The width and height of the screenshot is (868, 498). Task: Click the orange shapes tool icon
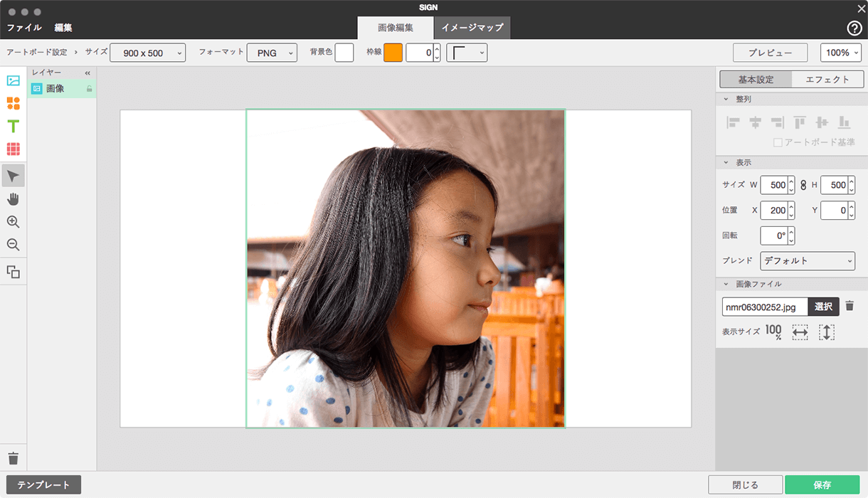[13, 103]
